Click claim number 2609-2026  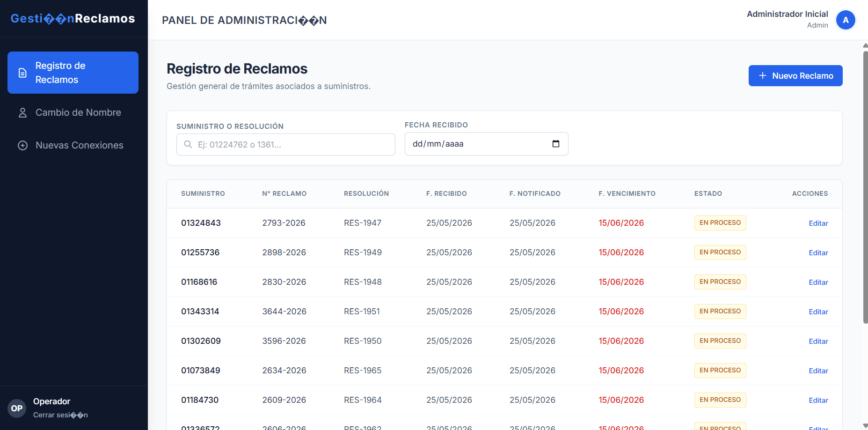[x=284, y=400]
